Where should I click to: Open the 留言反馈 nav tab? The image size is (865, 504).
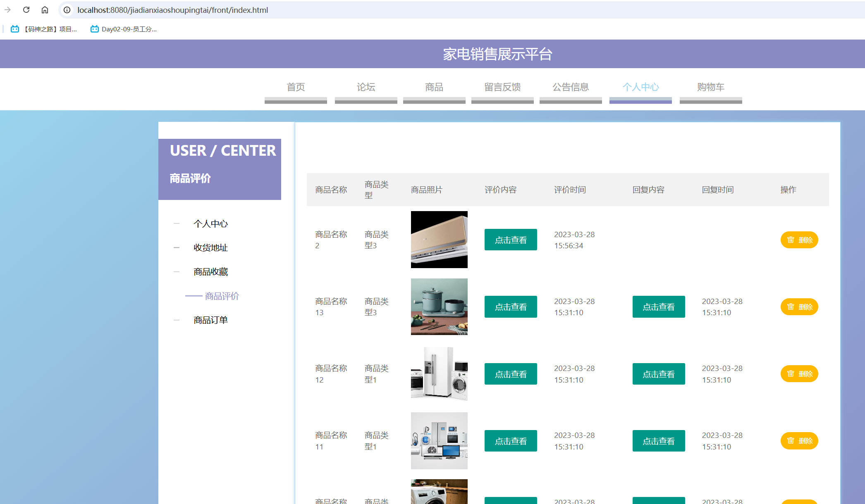point(502,87)
